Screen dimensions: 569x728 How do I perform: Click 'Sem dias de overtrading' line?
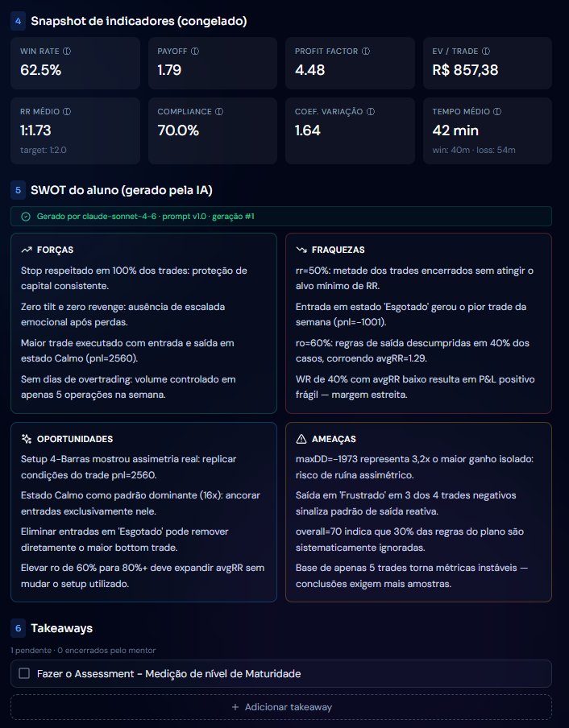point(128,387)
